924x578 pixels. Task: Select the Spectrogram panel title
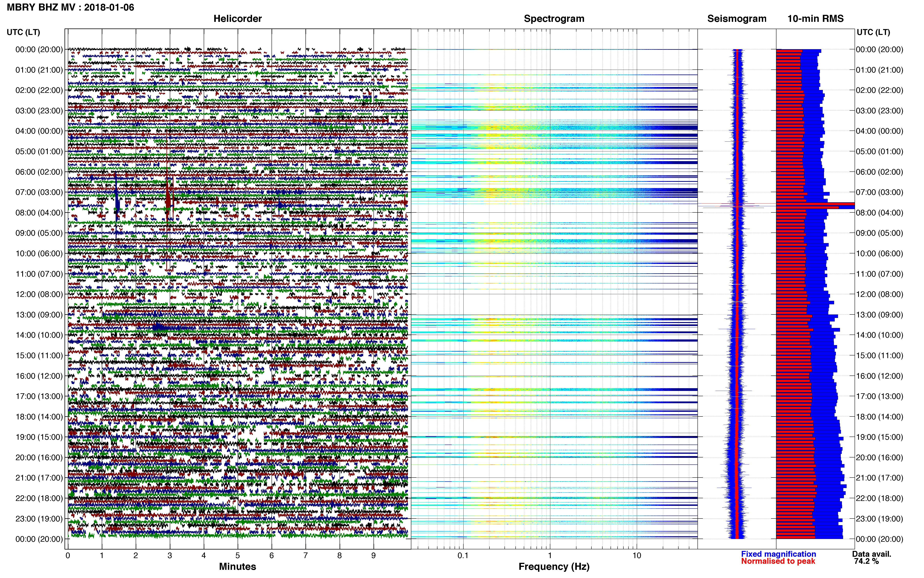tap(554, 18)
